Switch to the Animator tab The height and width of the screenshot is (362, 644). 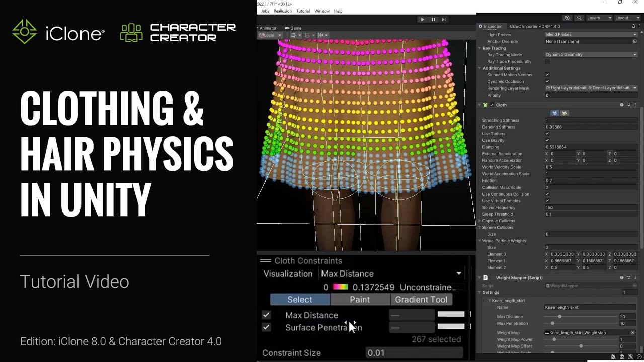pos(267,28)
